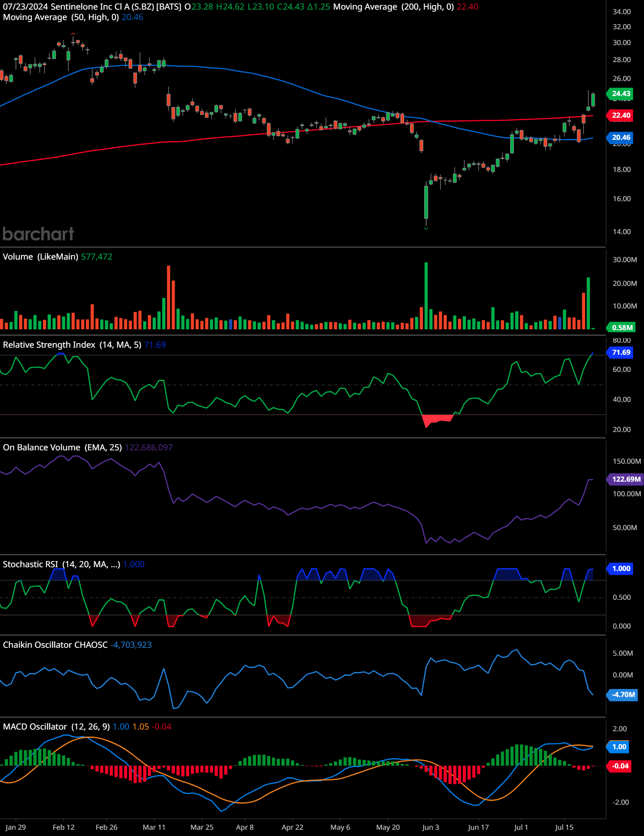
Task: Click the 71.69 value beside the RSI label
Action: coord(155,345)
